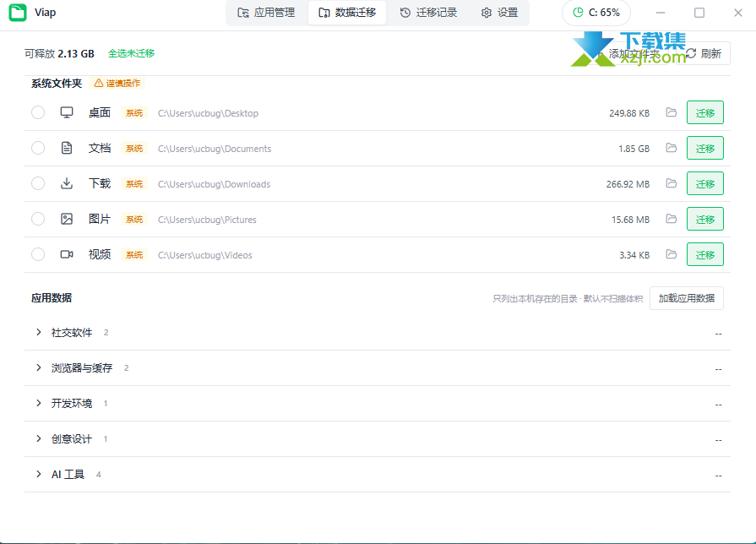Open the Videos folder via its folder icon
Viewport: 756px width, 544px height.
(x=672, y=254)
